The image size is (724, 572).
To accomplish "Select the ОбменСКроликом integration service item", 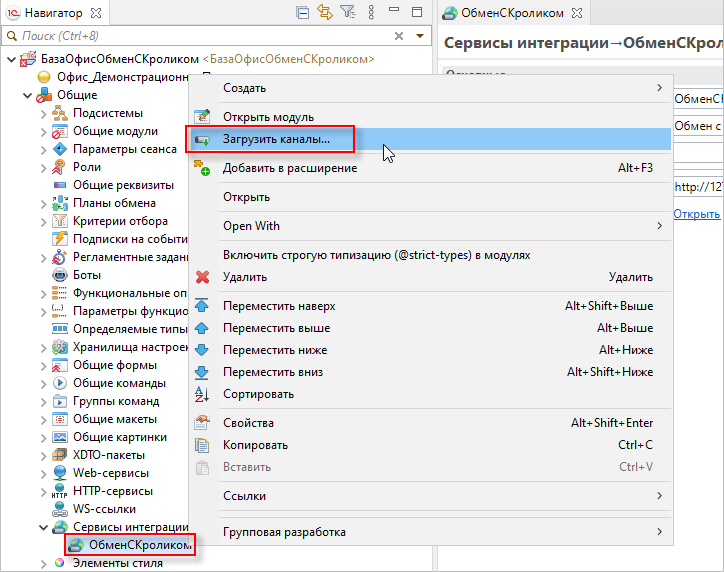I will [x=138, y=545].
